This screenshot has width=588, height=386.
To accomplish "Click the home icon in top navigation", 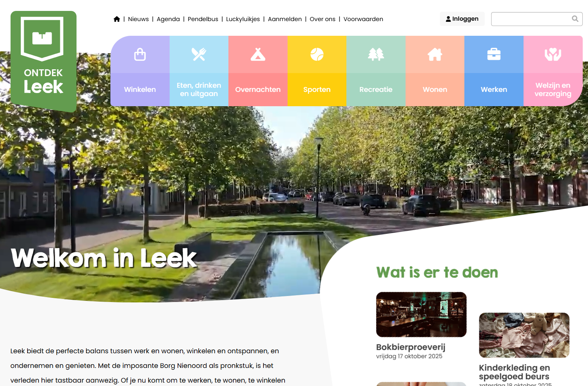I will point(117,19).
